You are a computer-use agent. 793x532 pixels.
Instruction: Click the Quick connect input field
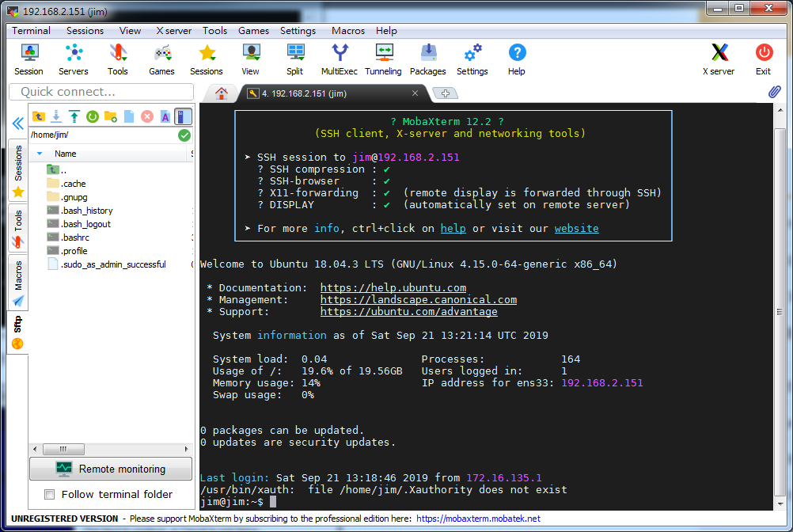coord(101,92)
